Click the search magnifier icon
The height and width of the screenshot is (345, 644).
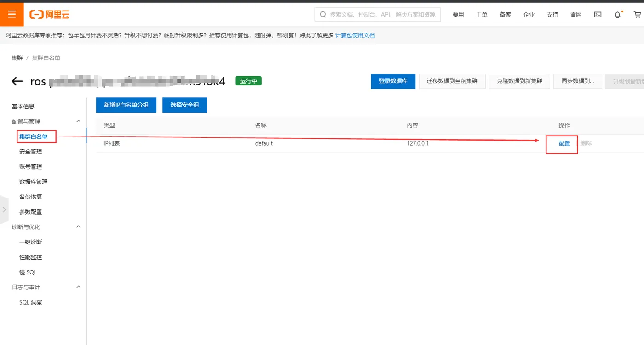[x=323, y=15]
